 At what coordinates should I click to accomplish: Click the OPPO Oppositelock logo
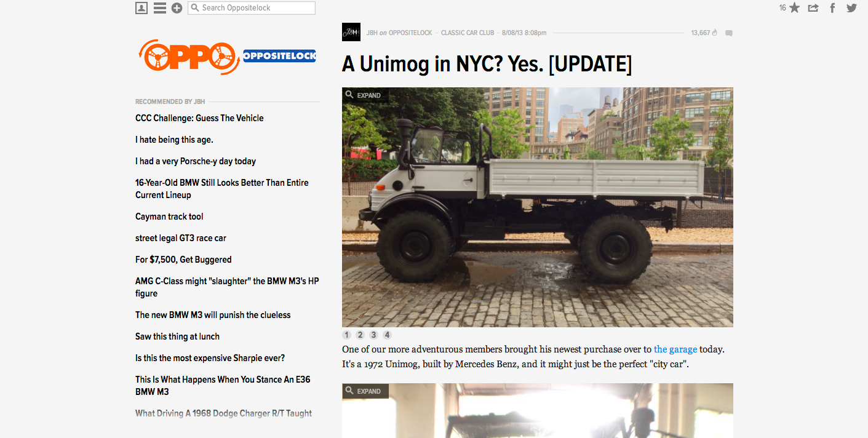coord(228,57)
